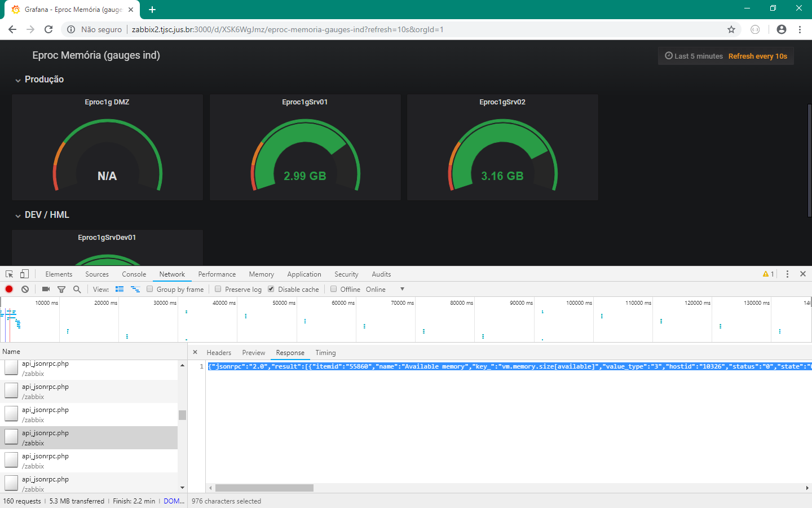Open network search magnifier
812x508 pixels.
coord(77,289)
